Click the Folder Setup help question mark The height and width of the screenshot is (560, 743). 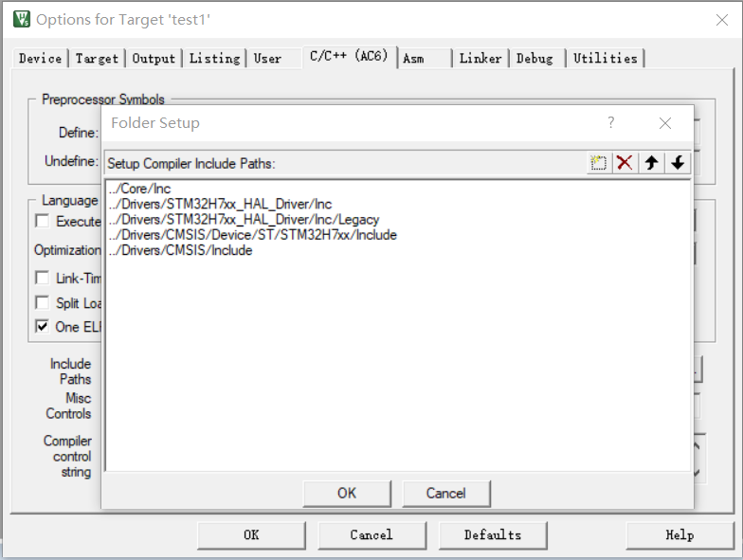tap(610, 123)
